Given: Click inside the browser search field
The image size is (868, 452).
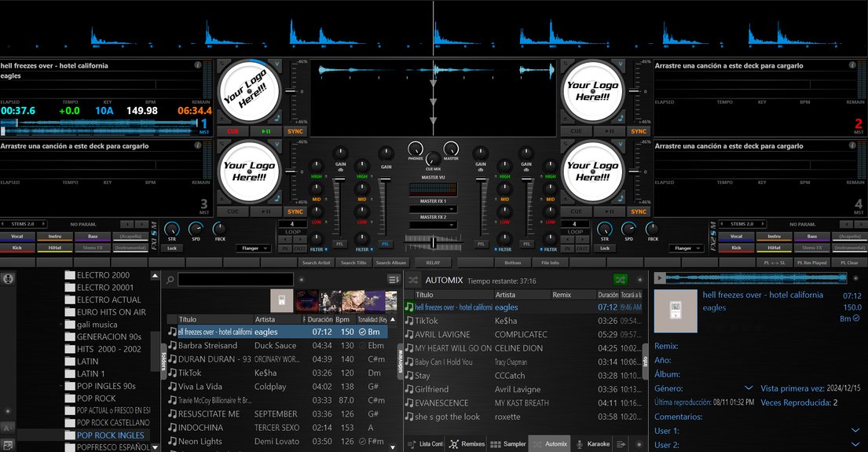Looking at the screenshot, I should coord(236,279).
